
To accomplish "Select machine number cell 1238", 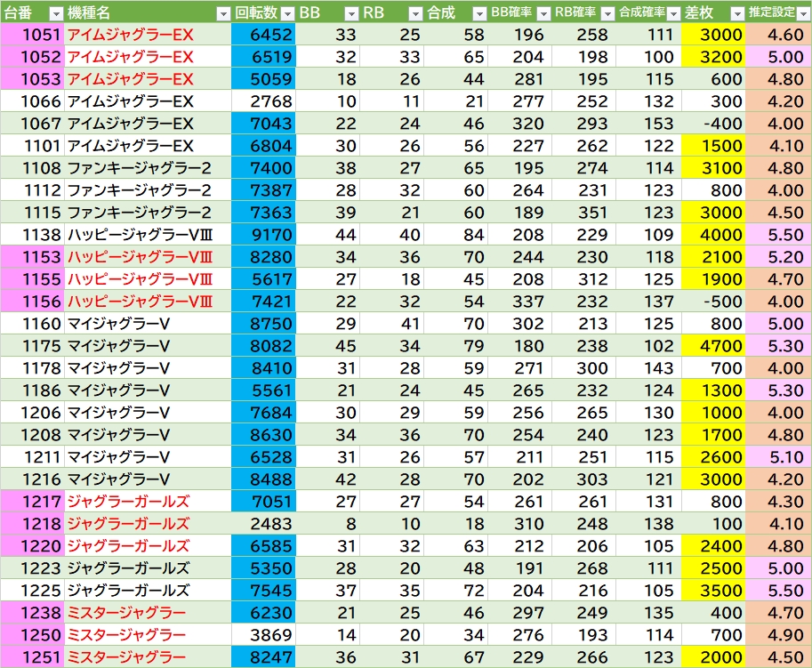I will (x=32, y=614).
